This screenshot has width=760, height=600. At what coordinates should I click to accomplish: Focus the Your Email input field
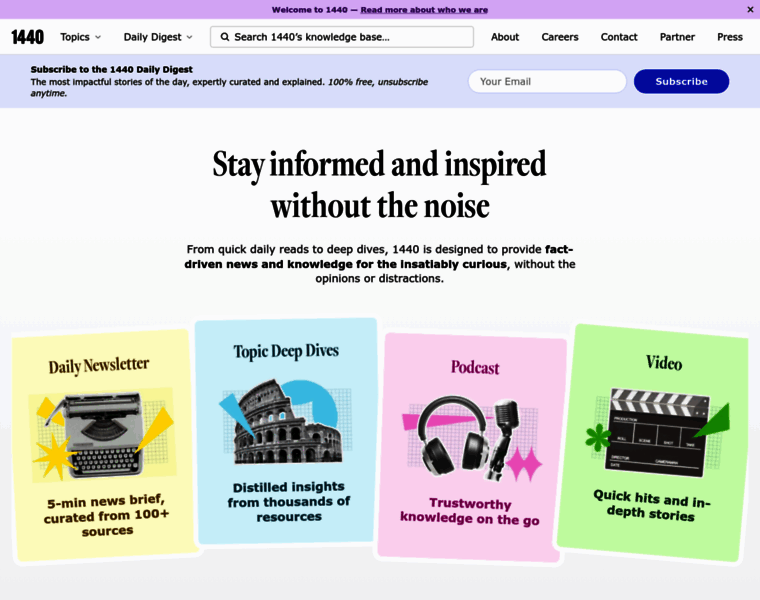pyautogui.click(x=547, y=81)
